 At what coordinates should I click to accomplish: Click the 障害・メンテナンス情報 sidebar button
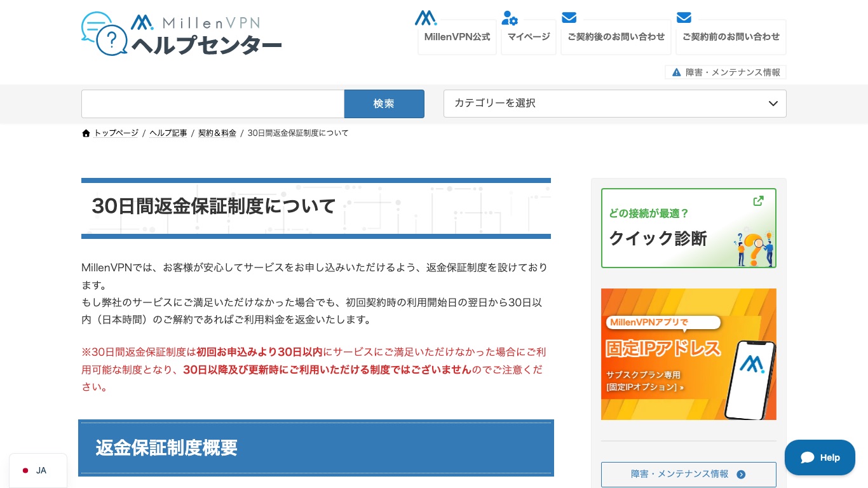coord(689,474)
